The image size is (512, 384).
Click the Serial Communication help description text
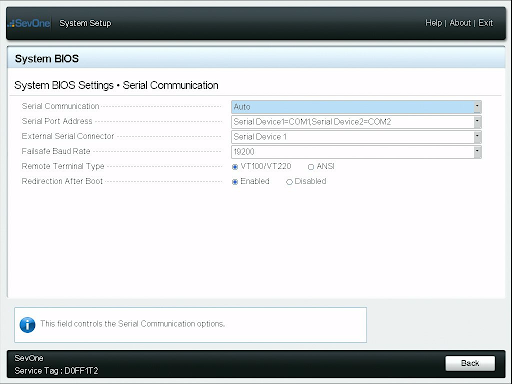coord(132,324)
